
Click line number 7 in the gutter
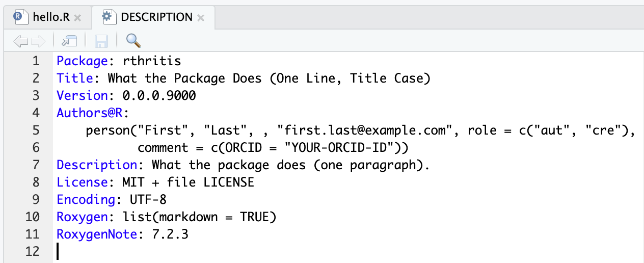tap(35, 165)
